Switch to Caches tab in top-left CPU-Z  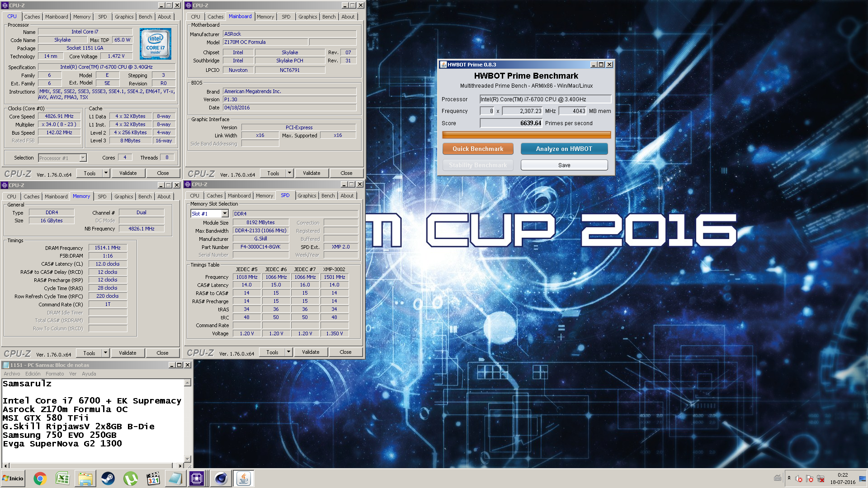click(x=32, y=17)
